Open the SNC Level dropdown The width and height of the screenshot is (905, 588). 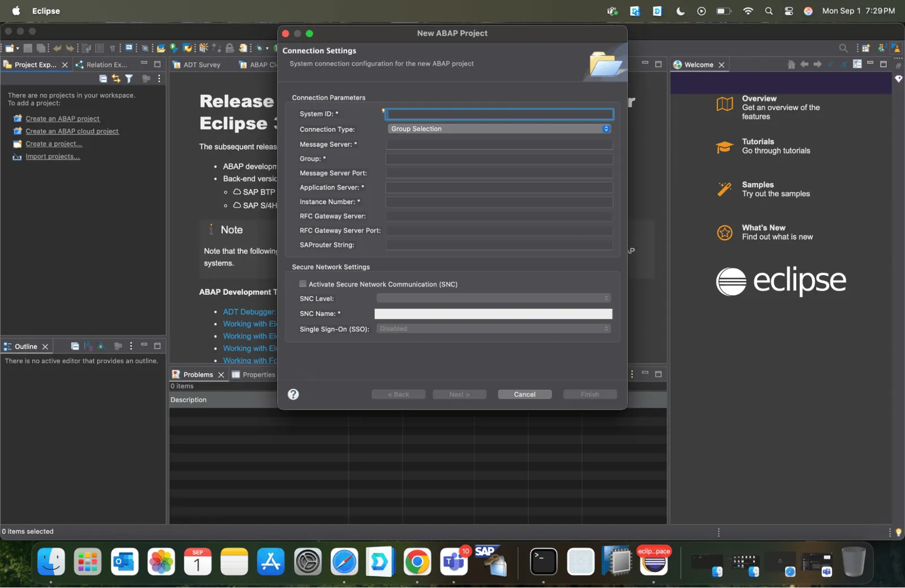(494, 298)
